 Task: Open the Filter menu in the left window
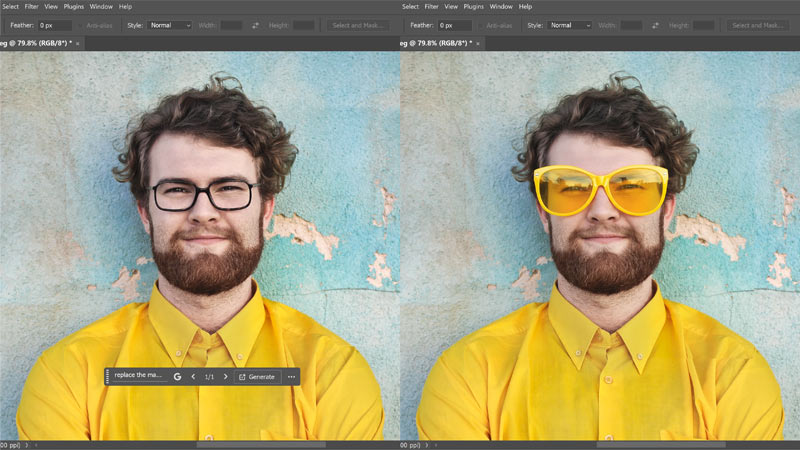(x=32, y=7)
